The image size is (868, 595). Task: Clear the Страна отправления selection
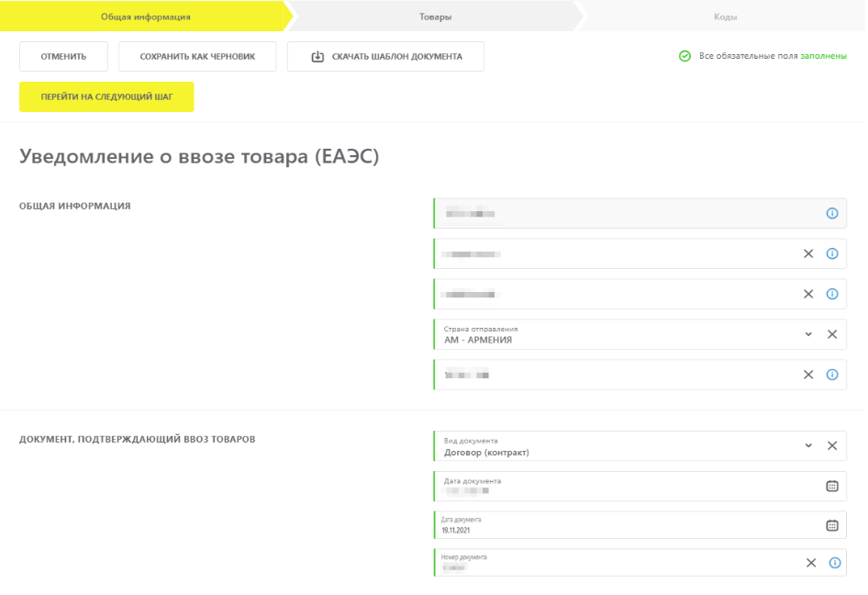coord(832,334)
